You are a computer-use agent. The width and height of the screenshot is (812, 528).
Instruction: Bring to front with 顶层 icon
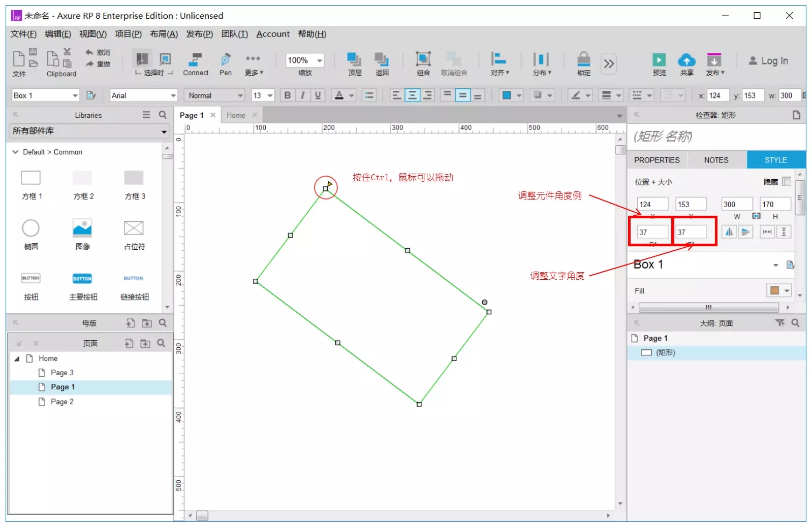tap(354, 59)
